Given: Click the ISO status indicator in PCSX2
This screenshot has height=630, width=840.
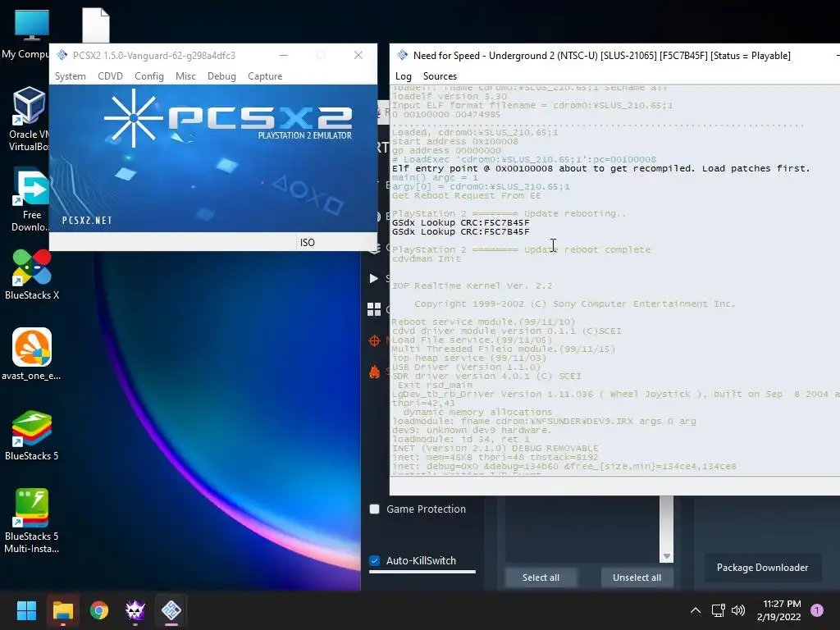Looking at the screenshot, I should 307,243.
